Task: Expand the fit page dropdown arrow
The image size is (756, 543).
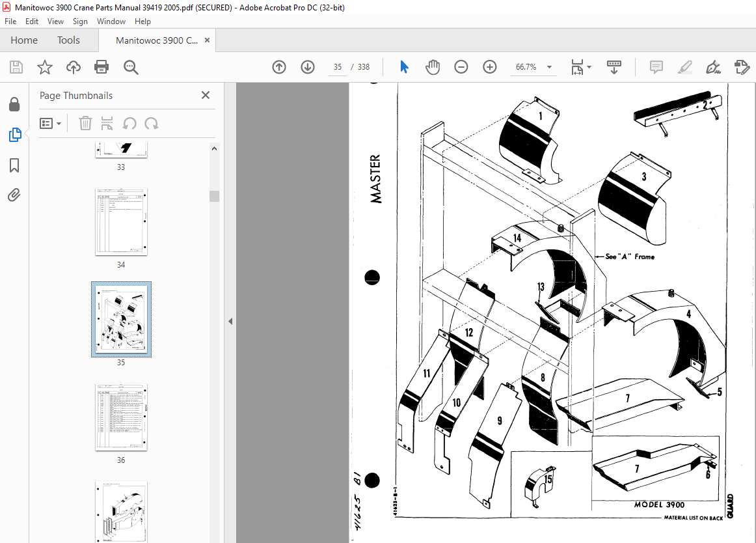Action: point(589,67)
